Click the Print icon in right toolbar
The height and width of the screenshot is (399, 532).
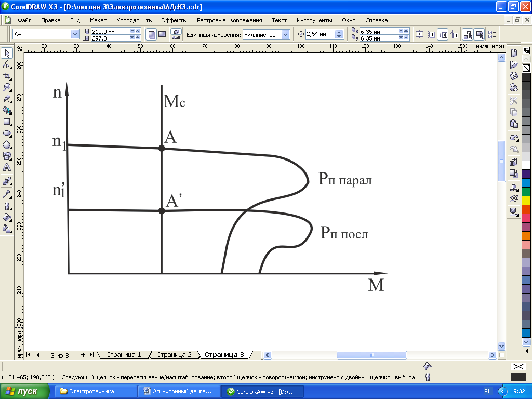point(514,87)
